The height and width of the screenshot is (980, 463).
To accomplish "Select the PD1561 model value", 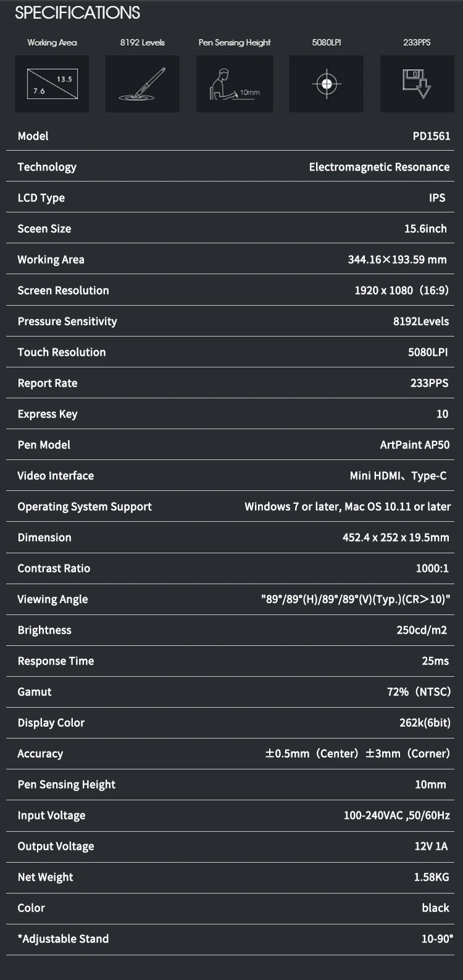I will click(432, 136).
